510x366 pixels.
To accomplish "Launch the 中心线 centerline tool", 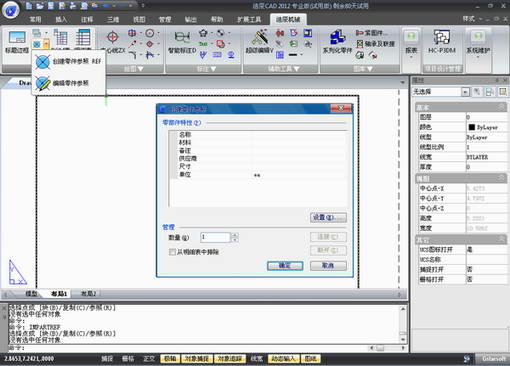I will pyautogui.click(x=113, y=42).
